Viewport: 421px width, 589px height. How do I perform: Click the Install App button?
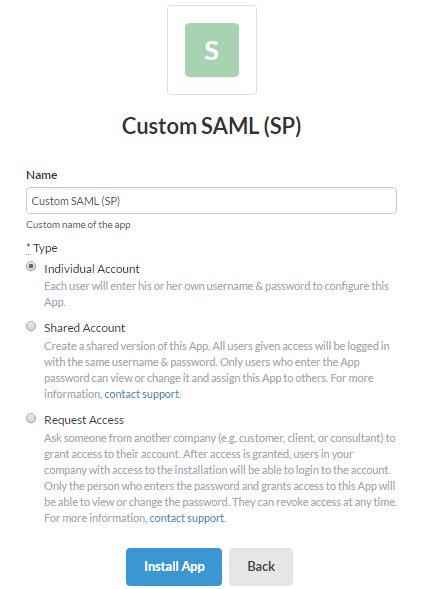174,566
